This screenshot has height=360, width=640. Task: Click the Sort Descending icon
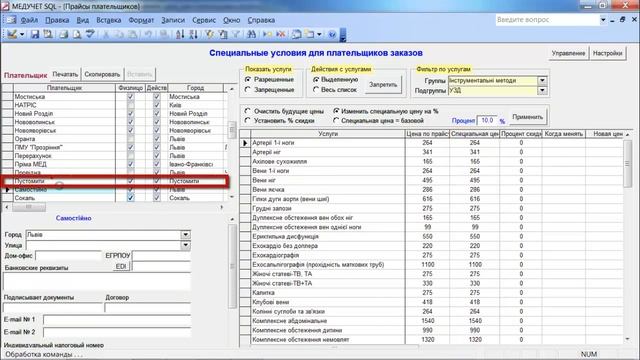point(193,34)
